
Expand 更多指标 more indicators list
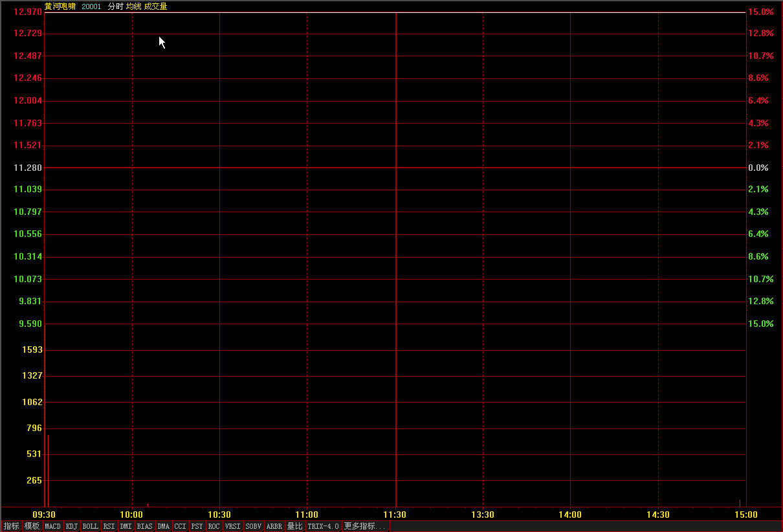pyautogui.click(x=365, y=526)
